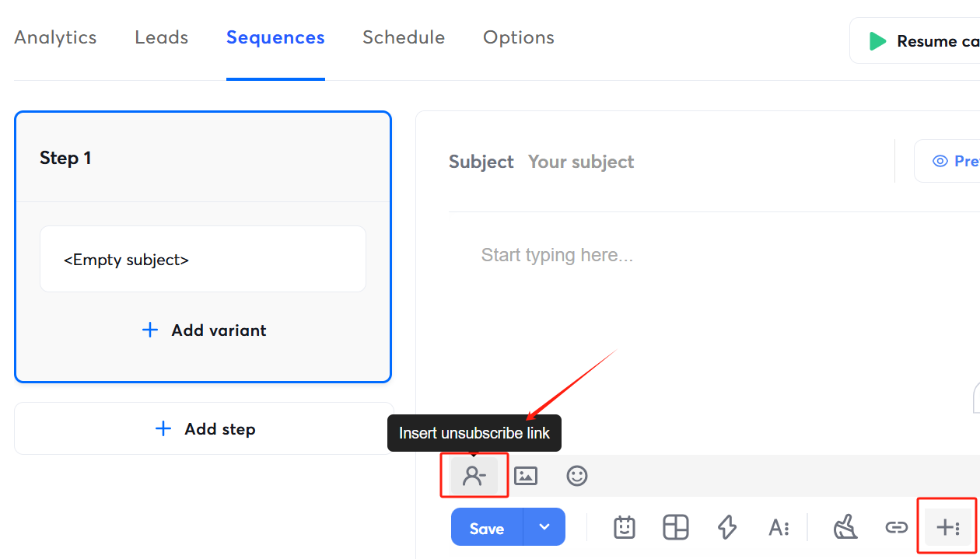Viewport: 980px width, 559px height.
Task: Open the add-more plus icon
Action: click(947, 527)
